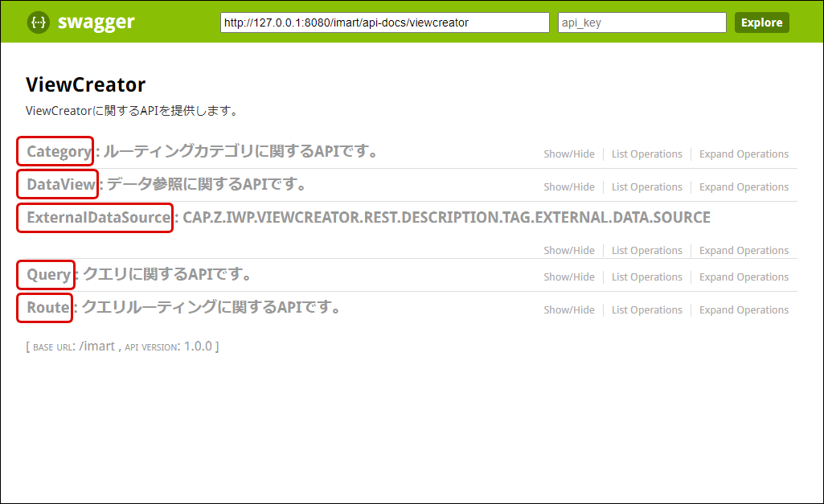The width and height of the screenshot is (824, 504).
Task: Click the 'ViewCreatorに関するAPIを提供します。' description
Action: click(133, 111)
